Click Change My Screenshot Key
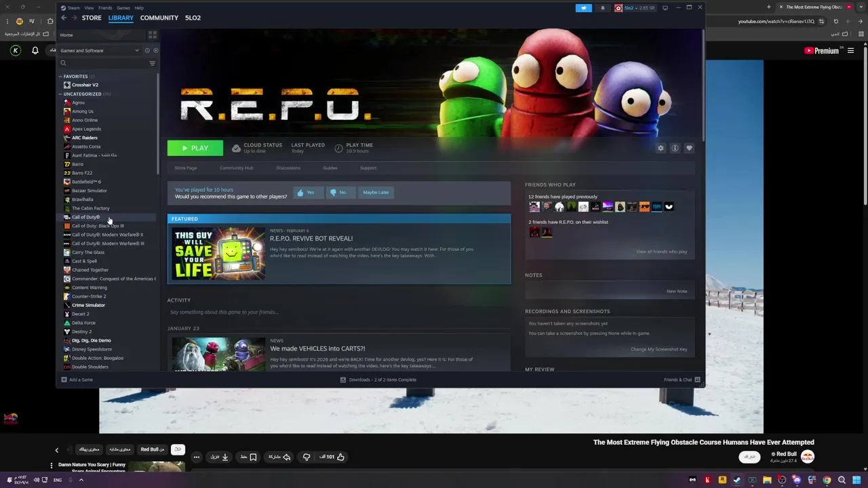 tap(659, 349)
